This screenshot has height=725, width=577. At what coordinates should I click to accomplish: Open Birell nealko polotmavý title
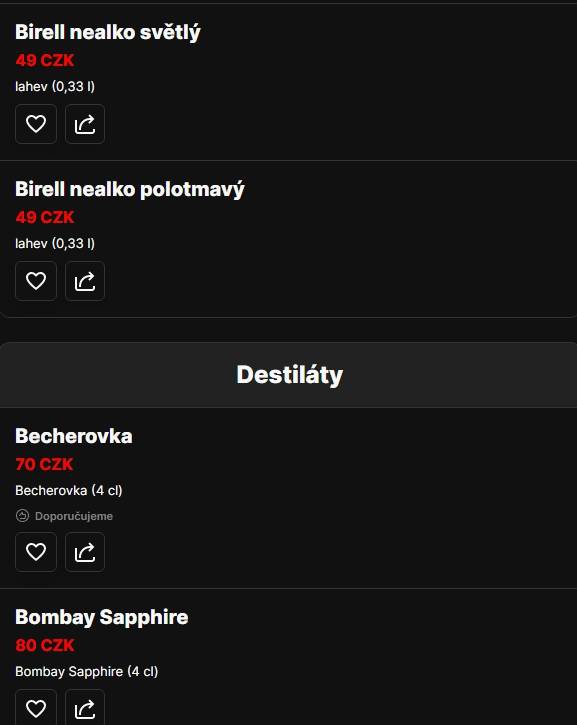(129, 190)
